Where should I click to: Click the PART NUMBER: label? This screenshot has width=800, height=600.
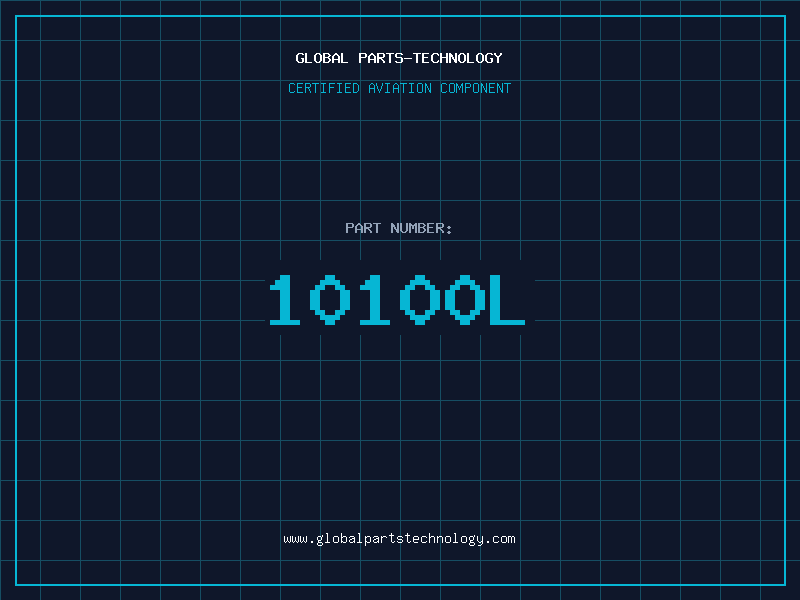point(399,228)
